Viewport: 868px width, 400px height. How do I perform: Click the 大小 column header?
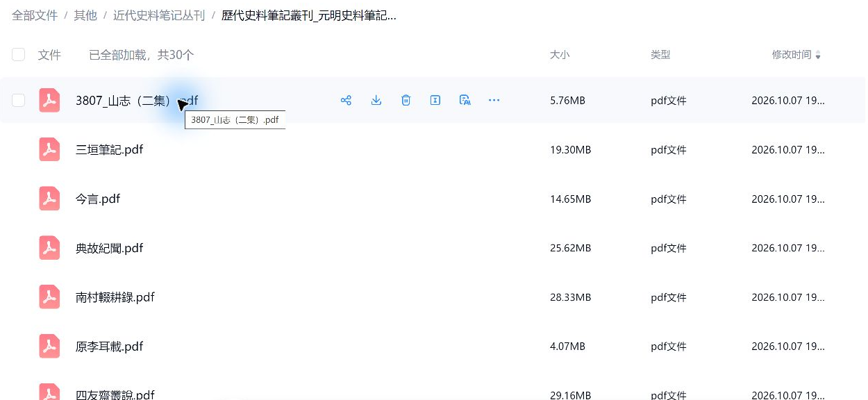[x=560, y=55]
